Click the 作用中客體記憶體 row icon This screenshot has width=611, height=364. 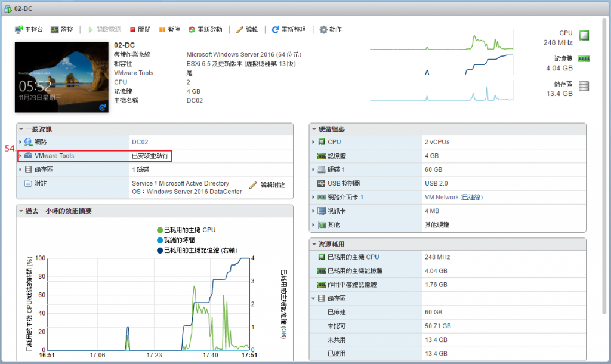(x=322, y=285)
